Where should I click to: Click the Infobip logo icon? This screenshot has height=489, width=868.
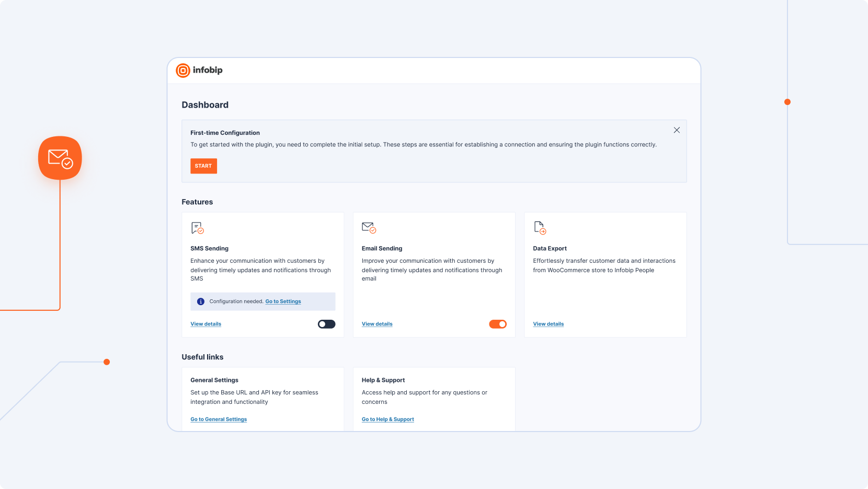[x=183, y=71]
